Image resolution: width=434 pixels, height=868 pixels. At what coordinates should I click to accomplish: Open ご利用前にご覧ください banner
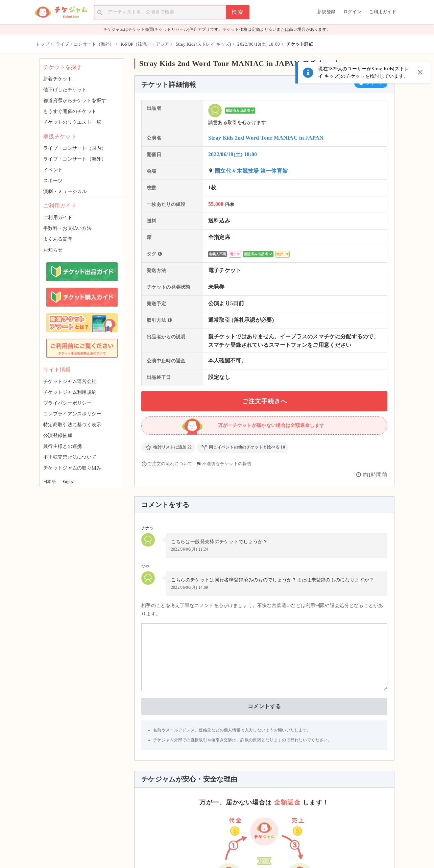click(x=82, y=348)
